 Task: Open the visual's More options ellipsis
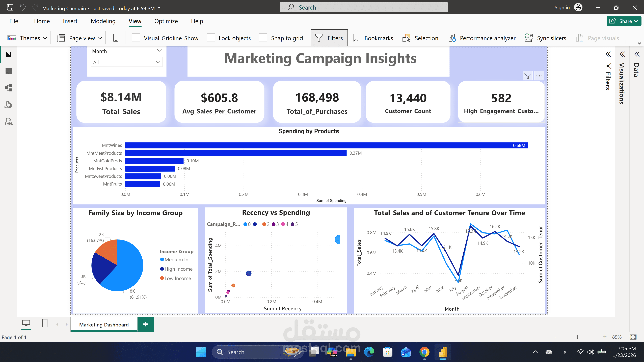coord(539,76)
